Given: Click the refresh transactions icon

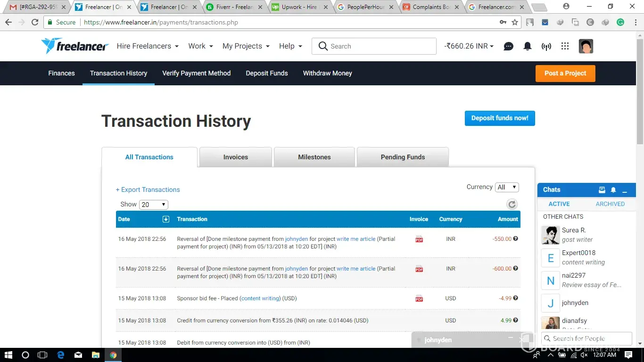Looking at the screenshot, I should click(x=512, y=204).
